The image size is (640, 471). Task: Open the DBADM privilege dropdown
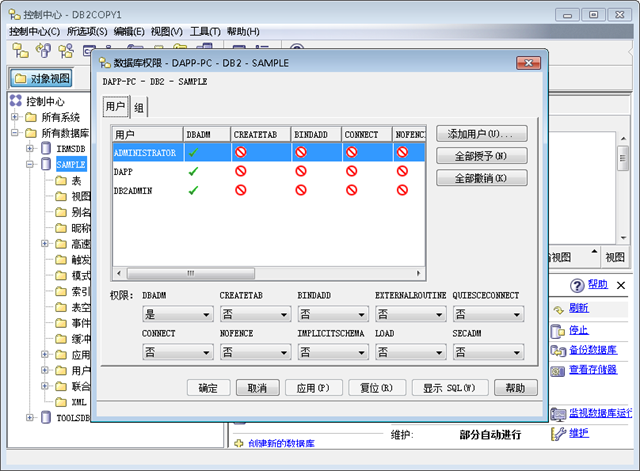pos(178,314)
